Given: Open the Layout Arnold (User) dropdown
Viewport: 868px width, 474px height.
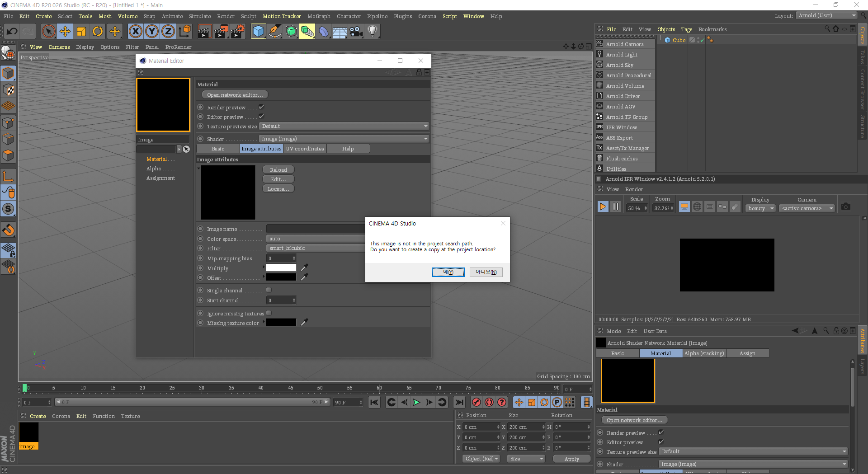Looking at the screenshot, I should pyautogui.click(x=826, y=15).
